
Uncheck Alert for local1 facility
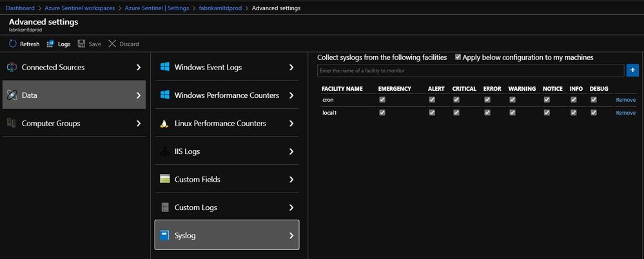pyautogui.click(x=432, y=113)
